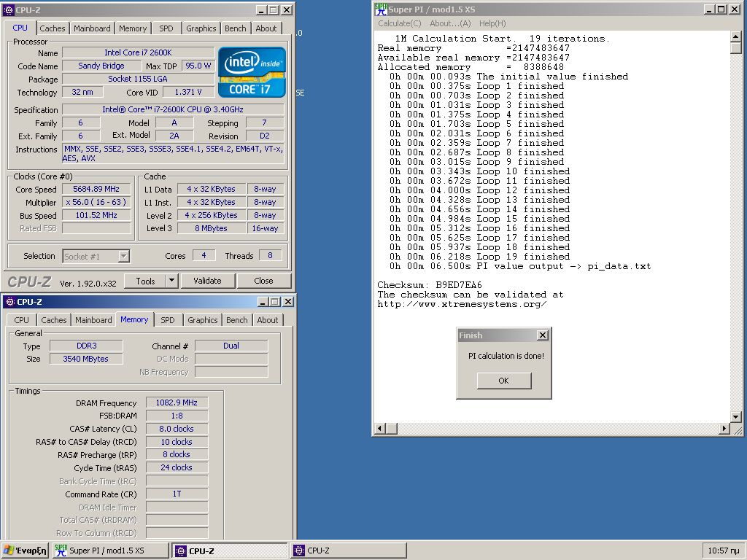Switch to Memory tab in the top CPU-Z window

click(x=133, y=28)
